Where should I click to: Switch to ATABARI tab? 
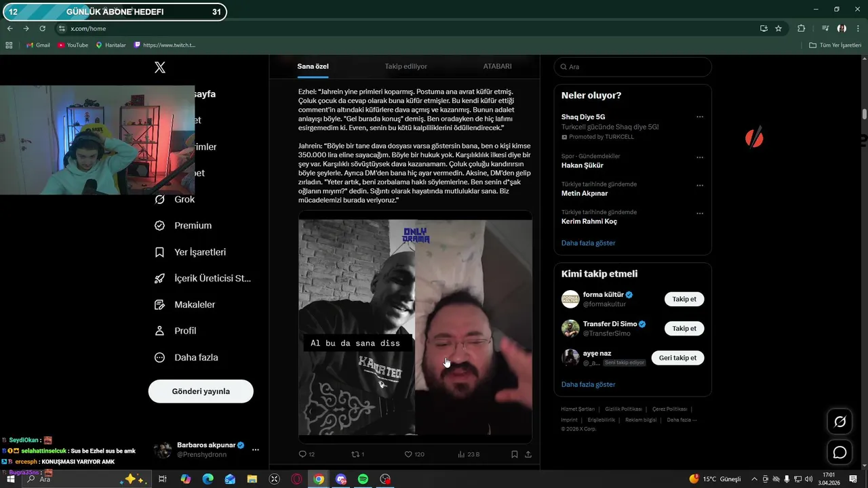click(x=497, y=66)
